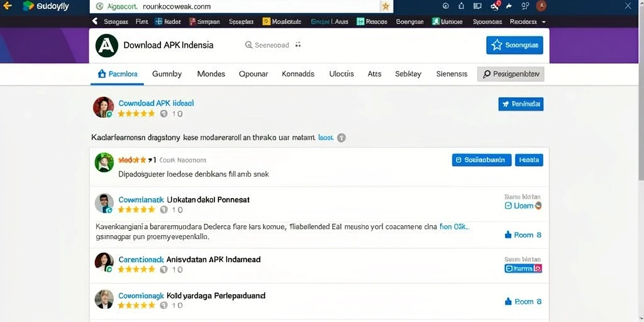Open Carentionack Anisydatan APK Indamead title
The height and width of the screenshot is (322, 644).
tap(189, 260)
